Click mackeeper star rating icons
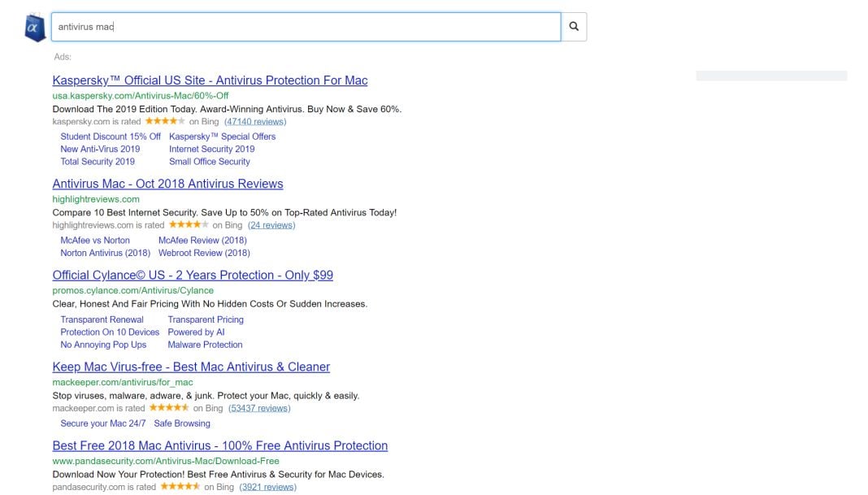Image resolution: width=868 pixels, height=495 pixels. (x=169, y=408)
